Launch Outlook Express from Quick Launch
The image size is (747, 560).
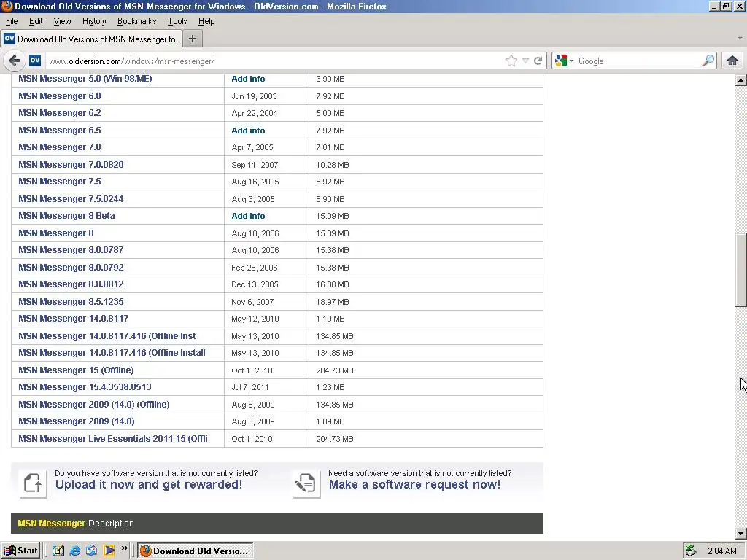[91, 551]
